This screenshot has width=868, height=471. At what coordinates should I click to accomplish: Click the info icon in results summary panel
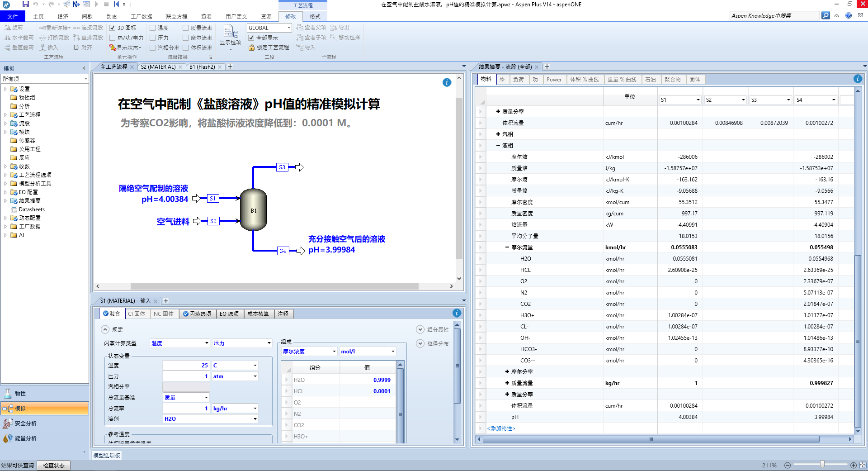click(858, 79)
